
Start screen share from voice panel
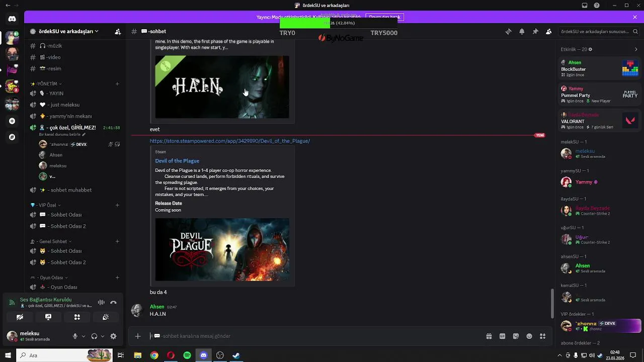pyautogui.click(x=48, y=317)
